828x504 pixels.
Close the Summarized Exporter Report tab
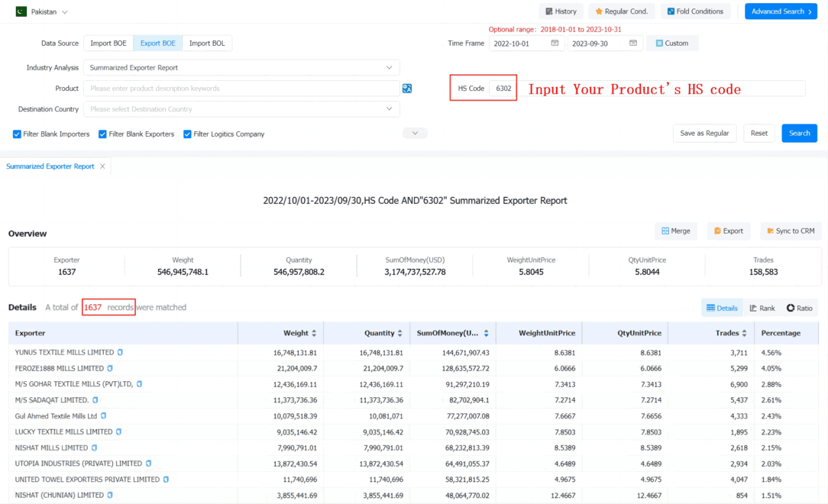pyautogui.click(x=102, y=166)
